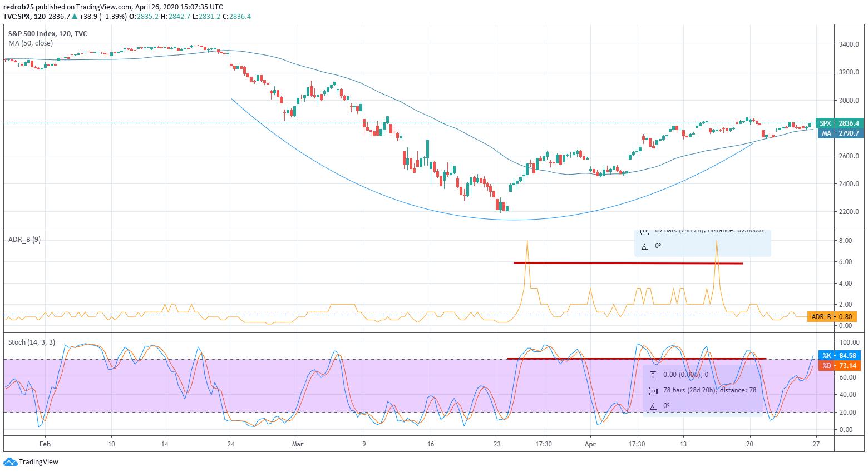Viewport: 868px width, 472px height.
Task: Click the close value 'C:2836.4'
Action: pyautogui.click(x=237, y=17)
